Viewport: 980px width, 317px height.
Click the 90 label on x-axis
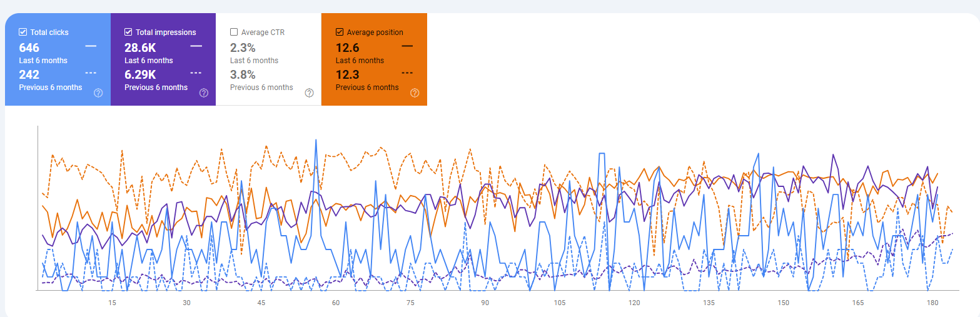485,303
